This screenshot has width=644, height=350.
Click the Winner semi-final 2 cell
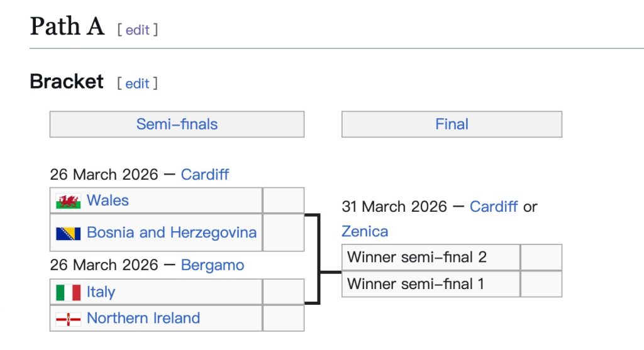[431, 258]
